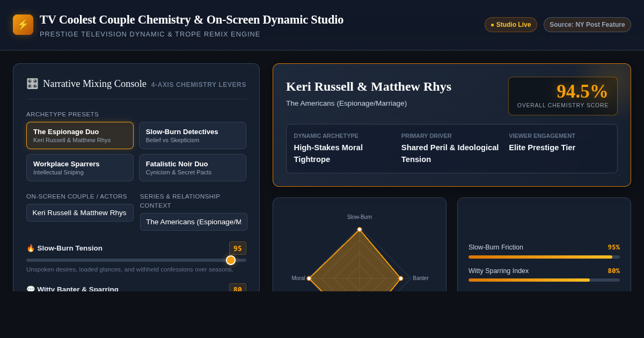The image size is (644, 338).
Task: Click the Elite Prestige Tier engagement text
Action: (542, 148)
